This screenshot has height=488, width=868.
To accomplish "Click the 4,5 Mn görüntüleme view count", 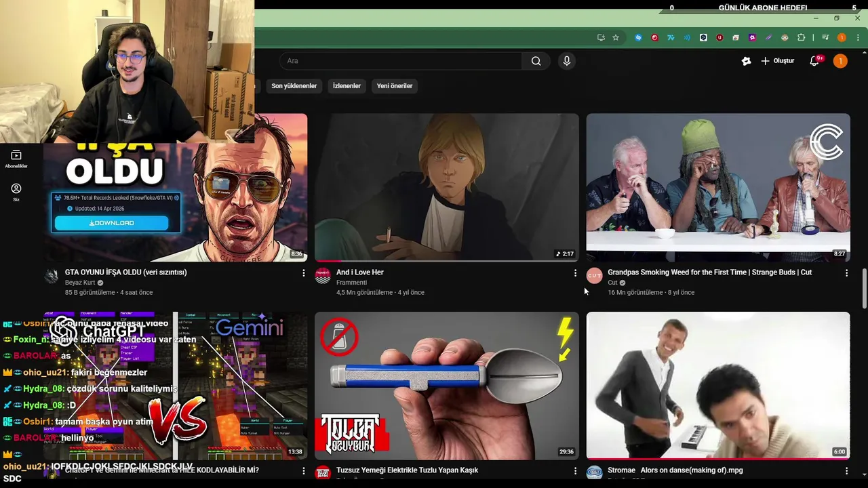I will point(364,293).
